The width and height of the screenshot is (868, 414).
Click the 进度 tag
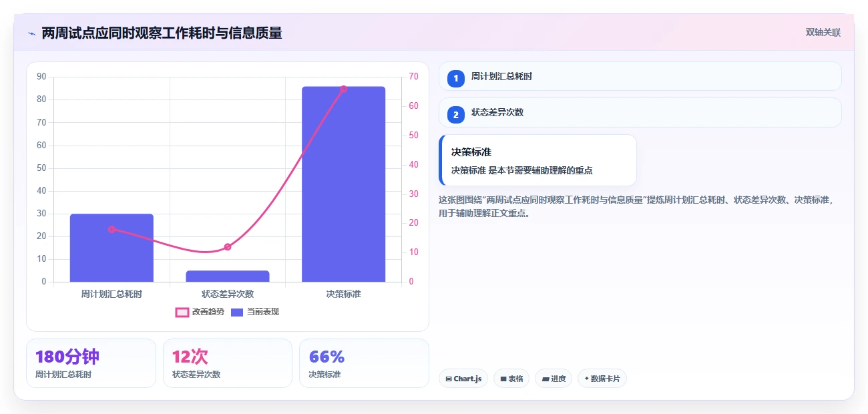pos(554,379)
